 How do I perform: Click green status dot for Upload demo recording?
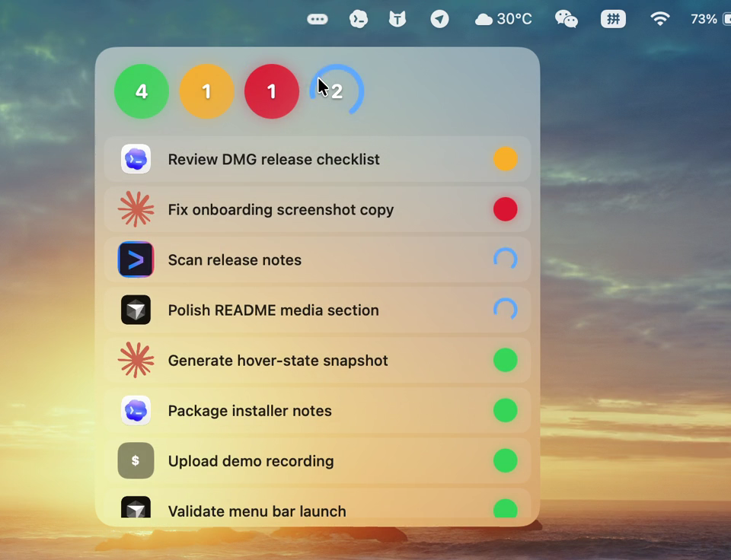(506, 461)
